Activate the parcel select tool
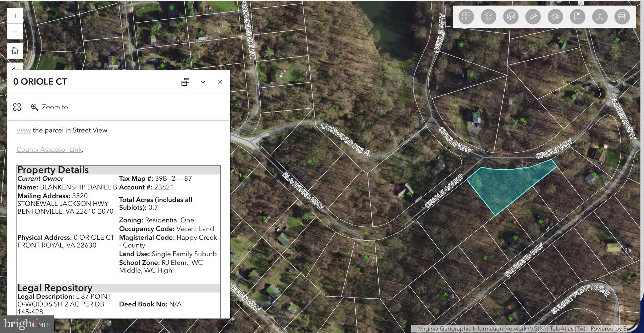This screenshot has height=333, width=644. (x=511, y=17)
